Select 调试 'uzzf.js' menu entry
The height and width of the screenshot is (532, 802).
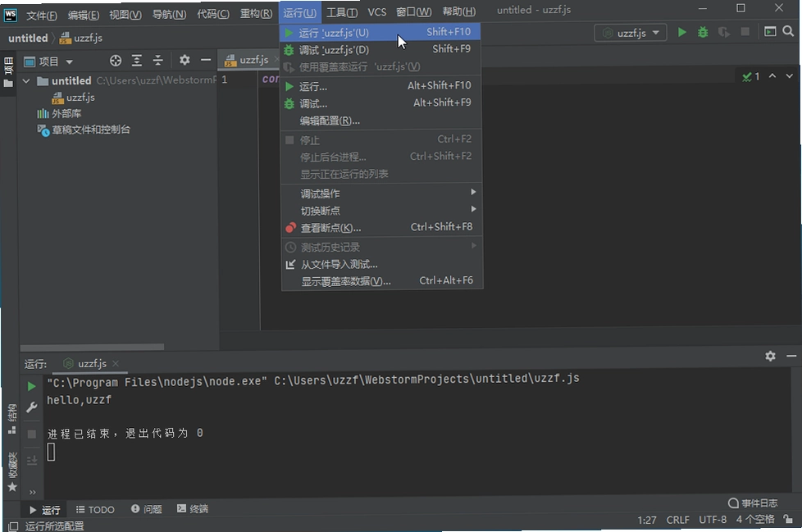(380, 49)
